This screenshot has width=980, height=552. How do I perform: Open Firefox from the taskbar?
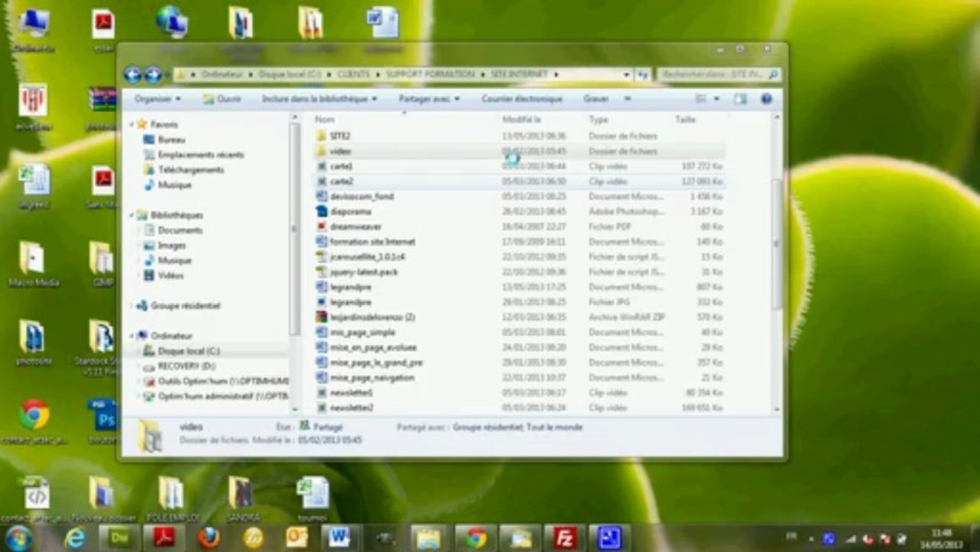coord(208,538)
